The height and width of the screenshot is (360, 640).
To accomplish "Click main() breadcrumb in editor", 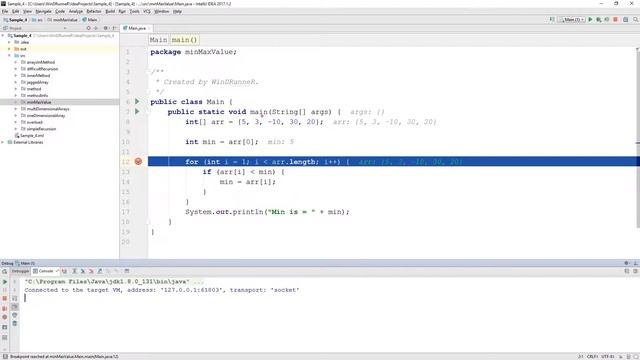I will tap(184, 40).
